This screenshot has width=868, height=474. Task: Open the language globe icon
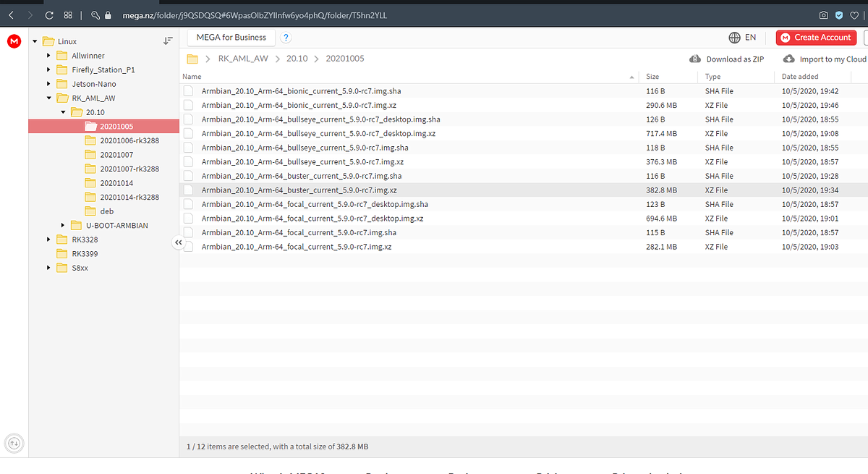[735, 38]
